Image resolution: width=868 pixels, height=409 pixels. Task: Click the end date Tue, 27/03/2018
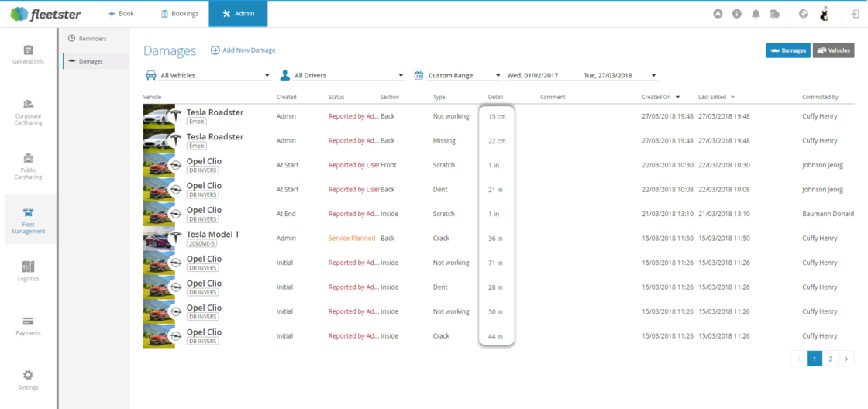click(x=608, y=75)
